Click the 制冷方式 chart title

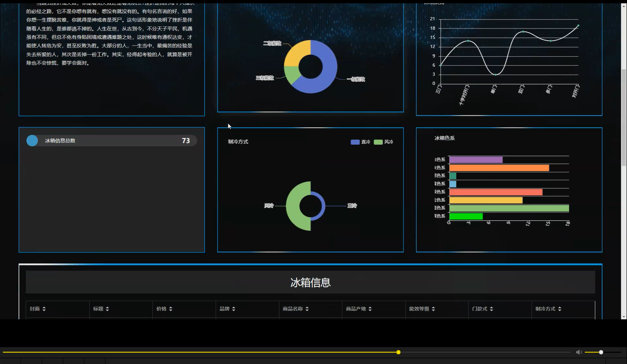(238, 141)
